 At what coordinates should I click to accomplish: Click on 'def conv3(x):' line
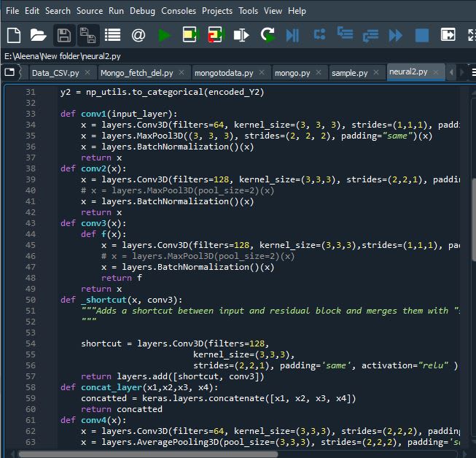[93, 223]
